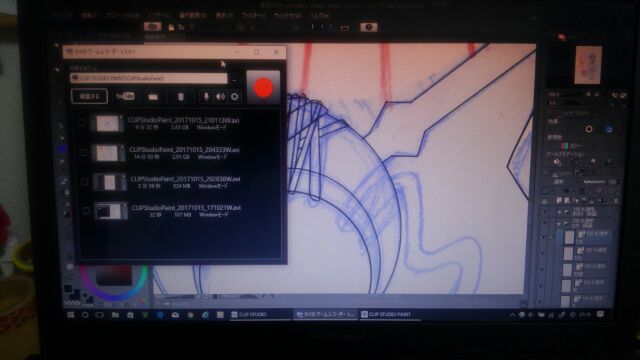Open the Windows Start menu
The height and width of the screenshot is (360, 640).
[71, 315]
